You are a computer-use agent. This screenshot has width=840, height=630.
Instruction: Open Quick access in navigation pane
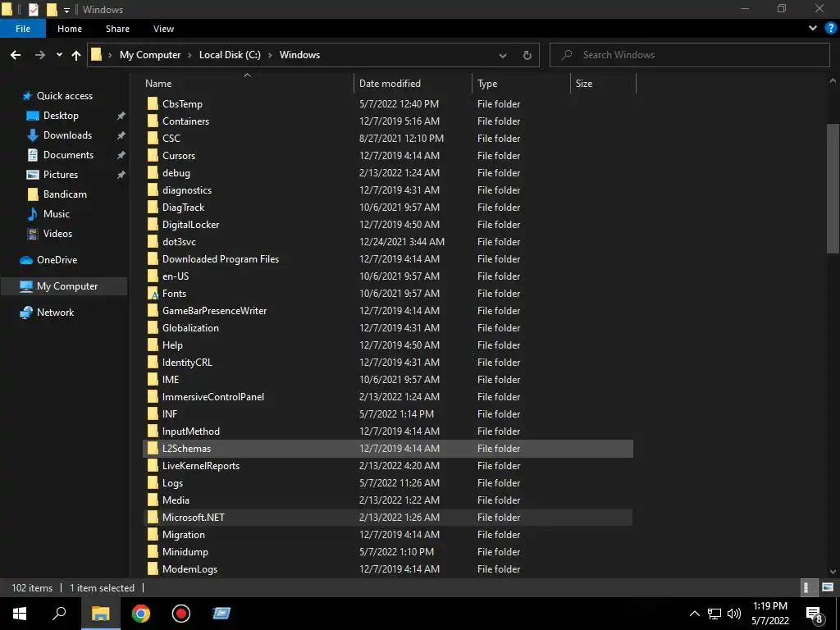click(x=64, y=96)
